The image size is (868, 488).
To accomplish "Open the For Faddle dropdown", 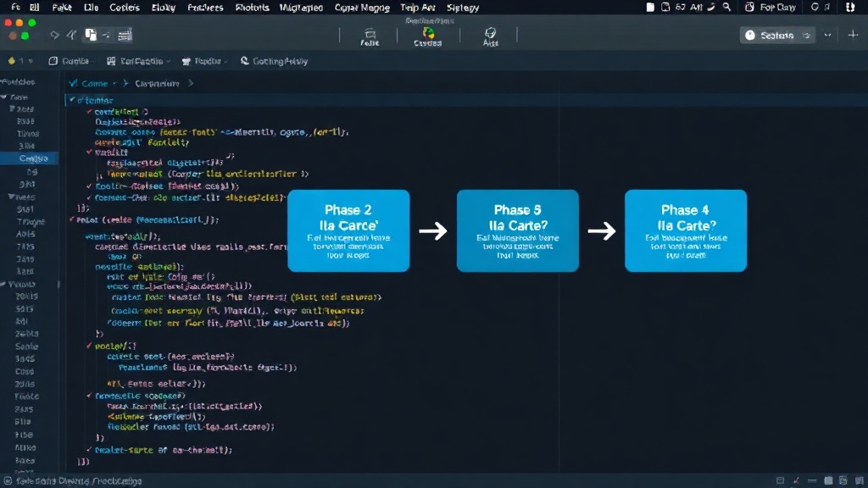I will pyautogui.click(x=138, y=61).
